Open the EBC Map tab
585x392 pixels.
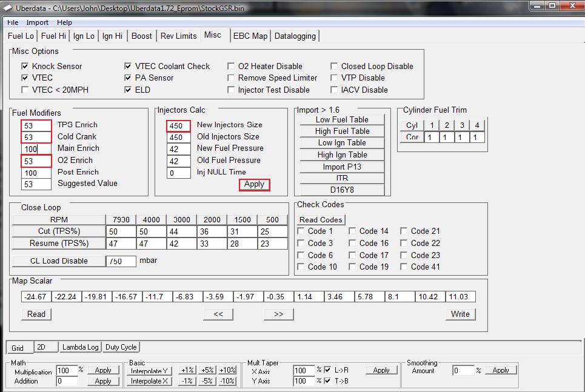(250, 36)
